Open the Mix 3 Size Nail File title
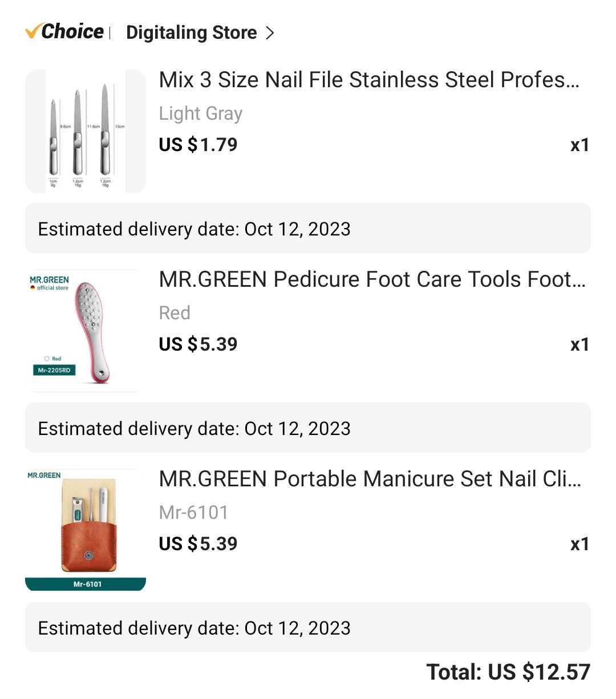This screenshot has height=699, width=616. [x=369, y=80]
